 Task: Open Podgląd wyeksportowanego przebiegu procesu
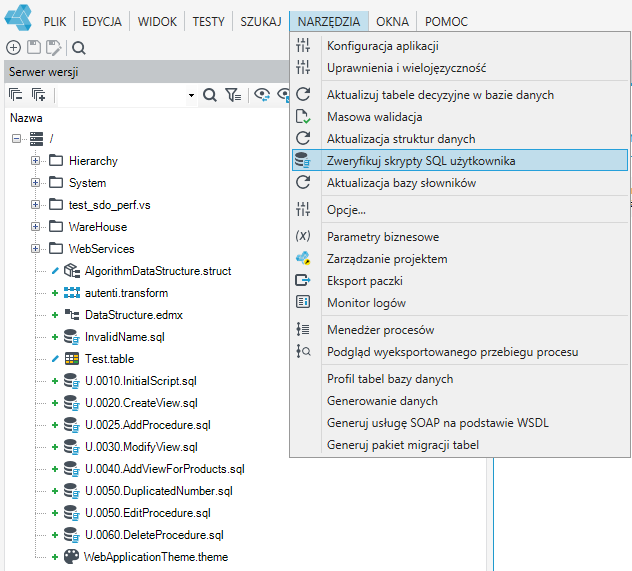pyautogui.click(x=460, y=352)
